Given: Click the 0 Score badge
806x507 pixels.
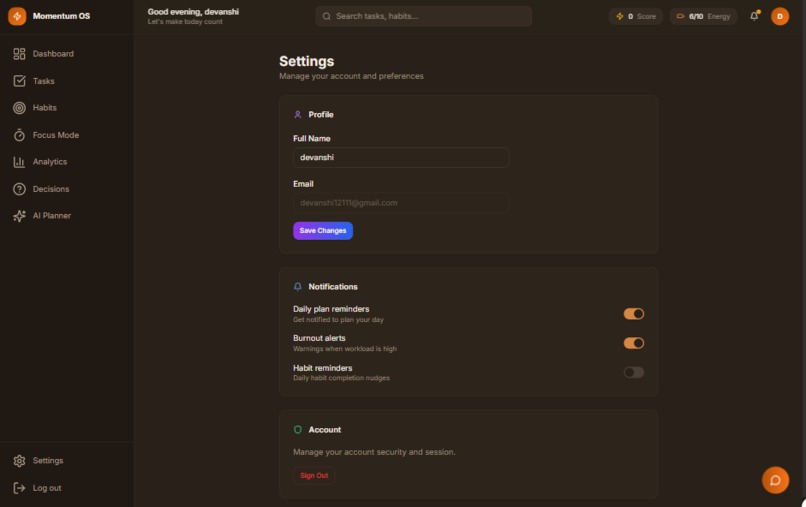Looking at the screenshot, I should coord(636,16).
